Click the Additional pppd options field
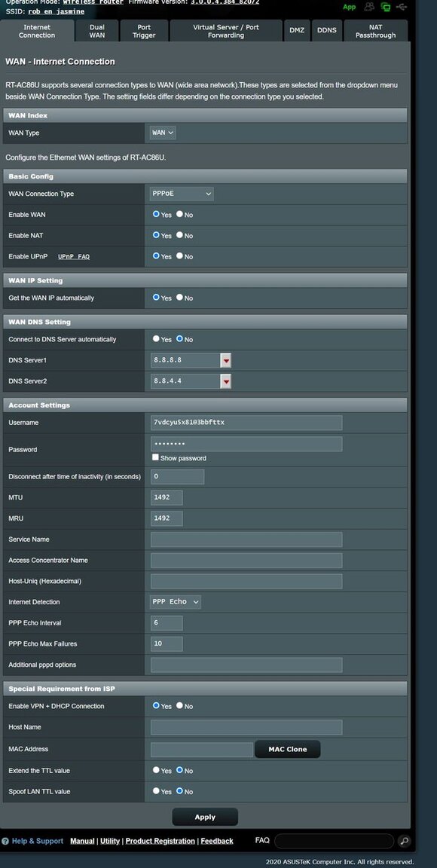437x868 pixels. pyautogui.click(x=246, y=665)
